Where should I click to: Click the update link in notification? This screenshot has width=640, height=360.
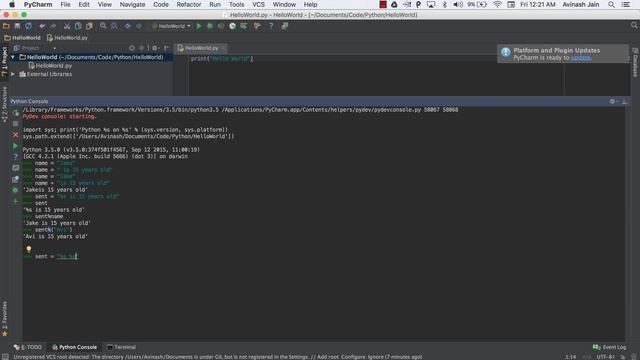coord(581,58)
